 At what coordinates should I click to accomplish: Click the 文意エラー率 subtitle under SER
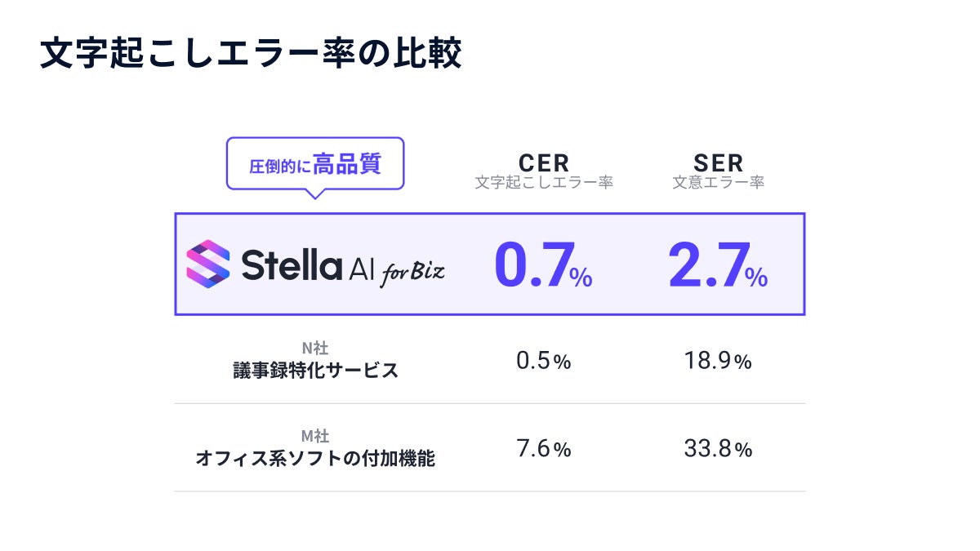[x=719, y=183]
